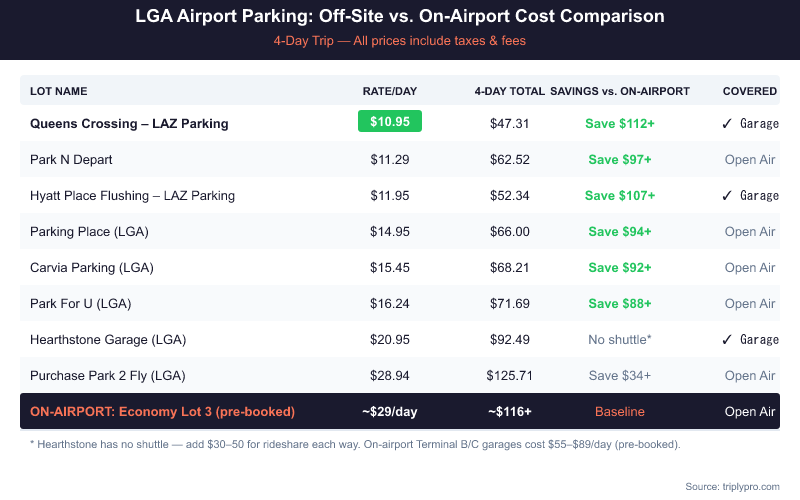Click the page title about LGA Airport Parking
The height and width of the screenshot is (500, 800).
pyautogui.click(x=400, y=18)
